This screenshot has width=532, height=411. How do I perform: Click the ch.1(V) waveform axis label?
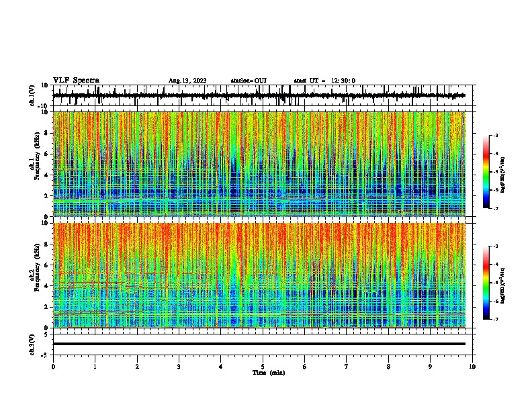click(x=32, y=95)
